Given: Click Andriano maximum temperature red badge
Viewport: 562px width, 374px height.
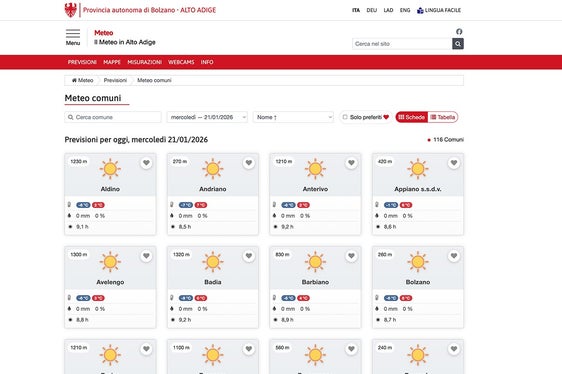Looking at the screenshot, I should [201, 205].
